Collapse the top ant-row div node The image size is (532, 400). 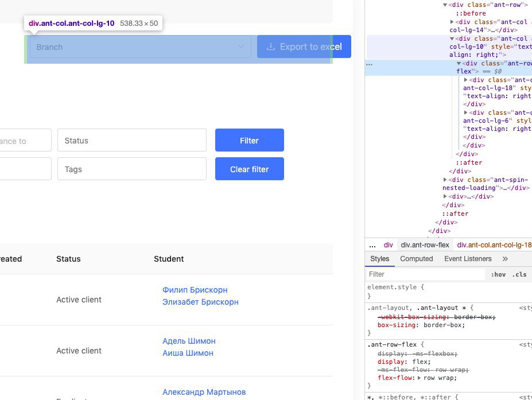pos(445,5)
